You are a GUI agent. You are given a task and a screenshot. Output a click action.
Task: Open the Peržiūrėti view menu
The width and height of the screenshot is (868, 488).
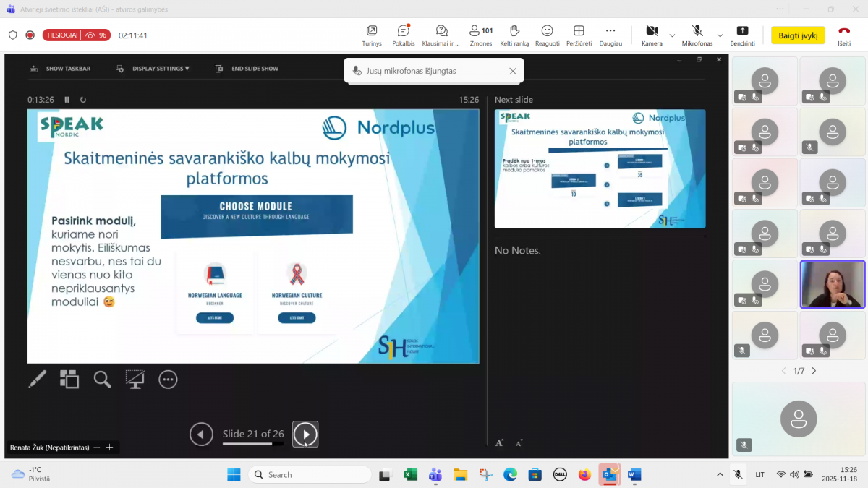click(579, 35)
